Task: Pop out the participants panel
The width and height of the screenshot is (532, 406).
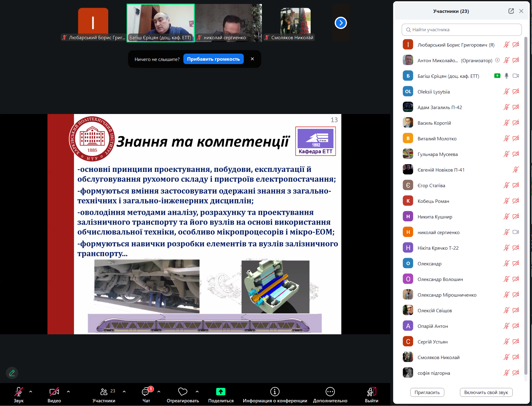Action: pos(511,11)
